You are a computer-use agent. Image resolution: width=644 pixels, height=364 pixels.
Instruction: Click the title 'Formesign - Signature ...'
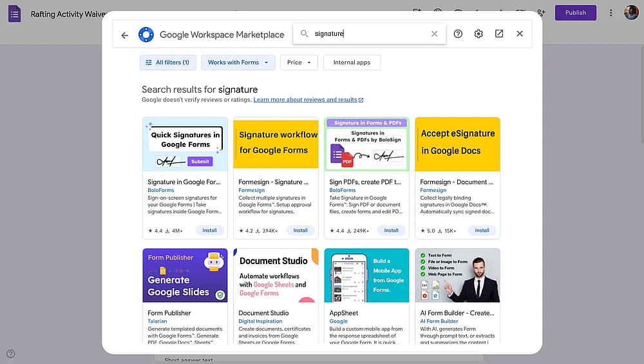click(273, 182)
